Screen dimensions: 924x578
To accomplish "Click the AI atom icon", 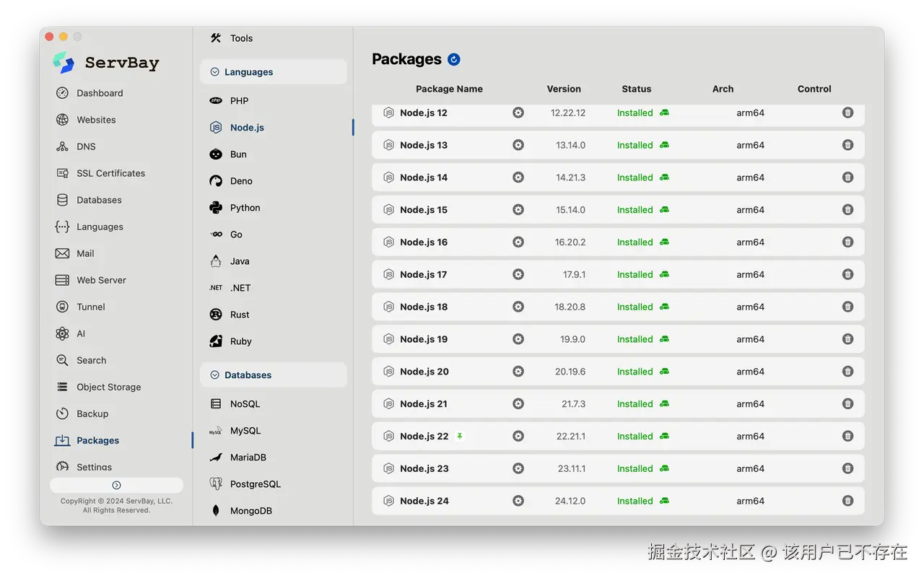I will tap(63, 333).
